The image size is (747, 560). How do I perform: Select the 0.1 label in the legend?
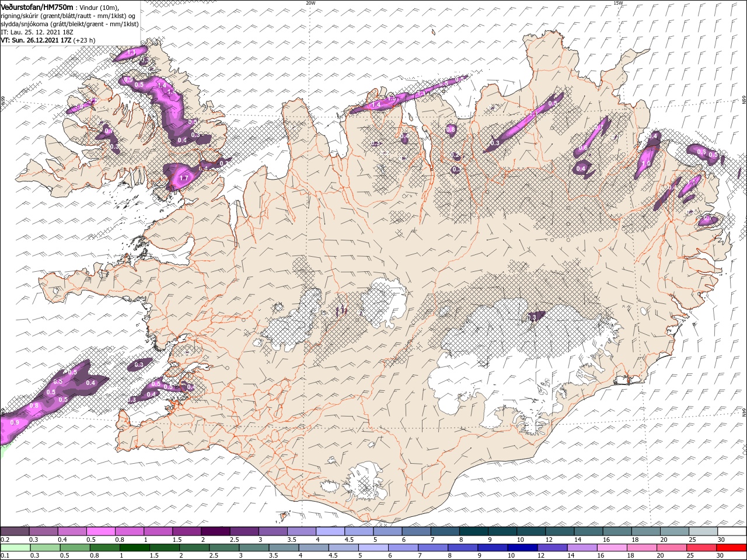[x=5, y=556]
